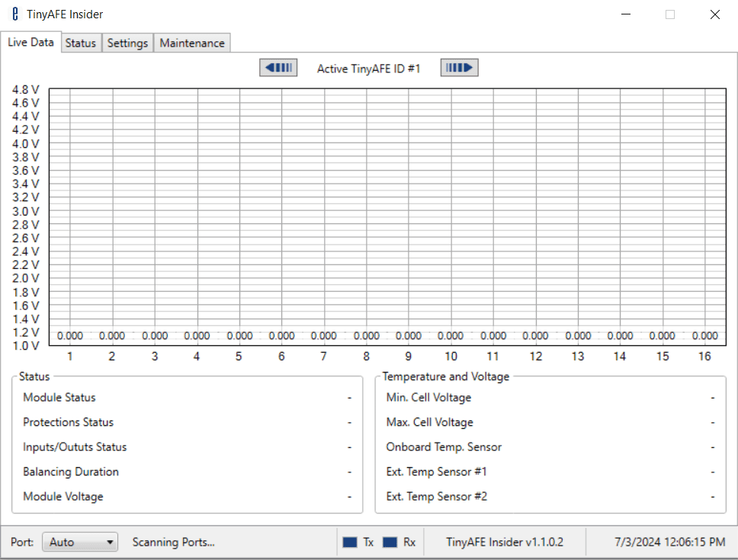Switch to the Live Data tab
The height and width of the screenshot is (560, 738).
30,43
